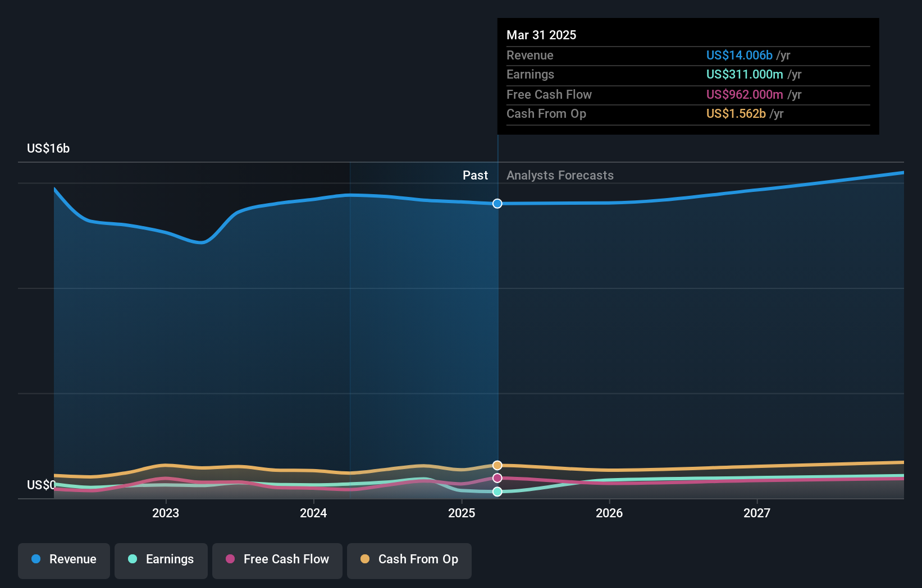Click the blue Revenue legend dot

click(36, 559)
